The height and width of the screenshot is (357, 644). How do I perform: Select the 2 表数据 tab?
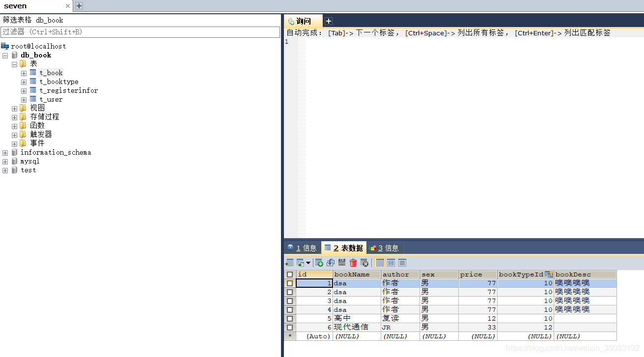pyautogui.click(x=344, y=248)
